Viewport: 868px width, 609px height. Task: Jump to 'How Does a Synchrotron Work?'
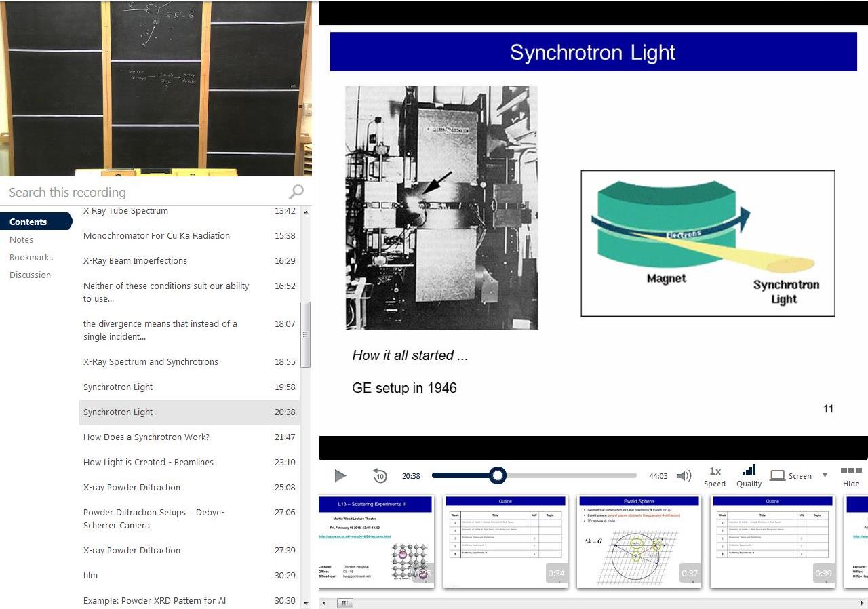[x=146, y=437]
